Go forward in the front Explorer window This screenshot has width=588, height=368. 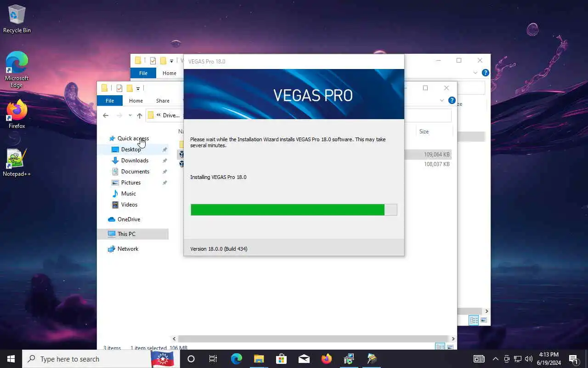click(x=119, y=115)
